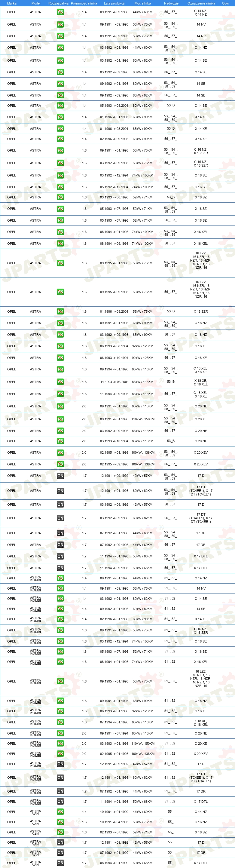Viewport: 235px width, 868px height.
Task: Select 'C 20 NE' cell in 03.1993 -> 10.1994 row
Action: click(201, 441)
